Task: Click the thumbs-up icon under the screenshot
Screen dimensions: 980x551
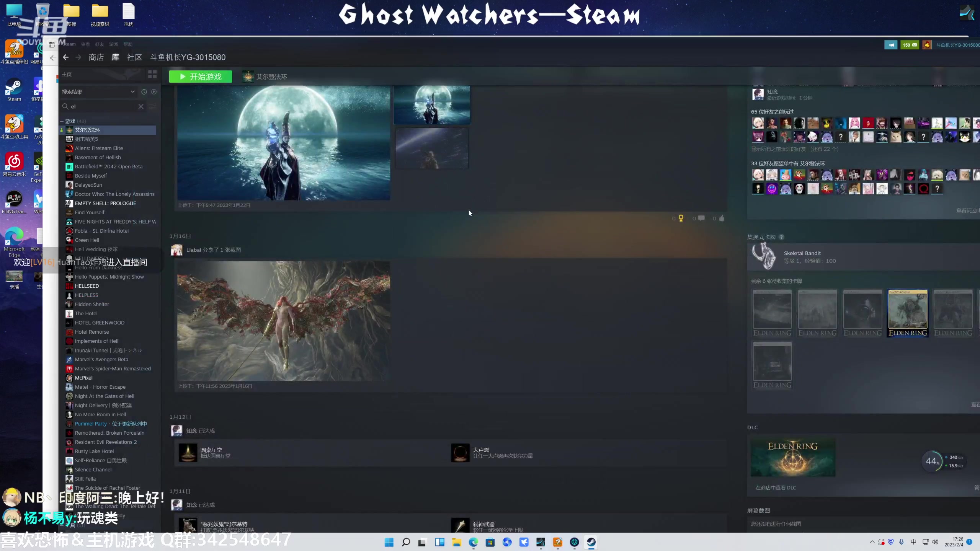Action: 722,218
